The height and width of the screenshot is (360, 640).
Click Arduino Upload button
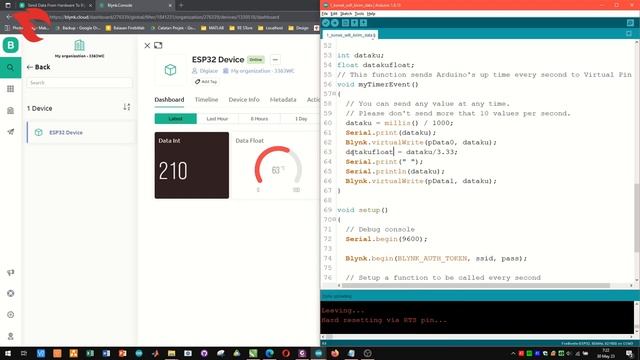point(335,23)
